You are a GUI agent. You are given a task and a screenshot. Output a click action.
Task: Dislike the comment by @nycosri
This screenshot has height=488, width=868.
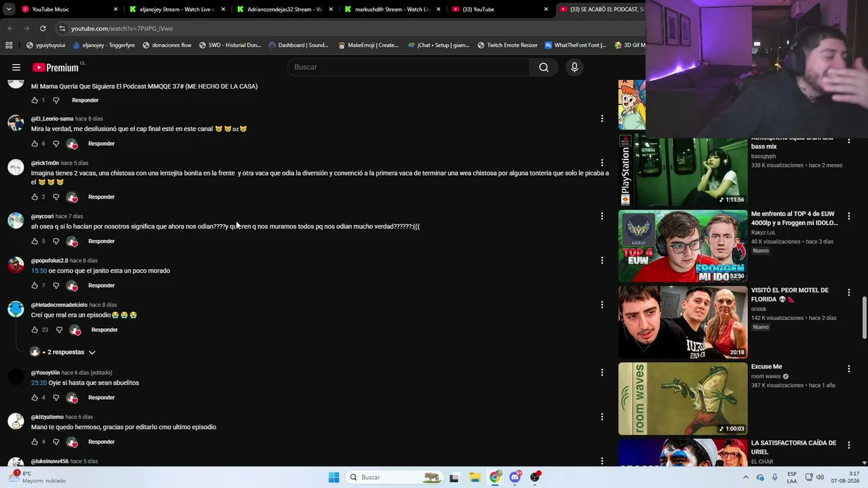(x=56, y=241)
